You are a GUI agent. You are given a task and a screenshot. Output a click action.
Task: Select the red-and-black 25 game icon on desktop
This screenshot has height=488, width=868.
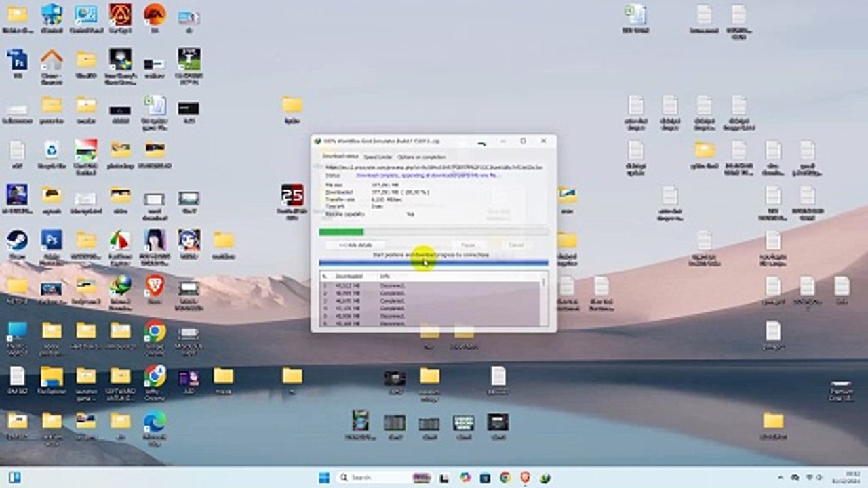pos(292,195)
